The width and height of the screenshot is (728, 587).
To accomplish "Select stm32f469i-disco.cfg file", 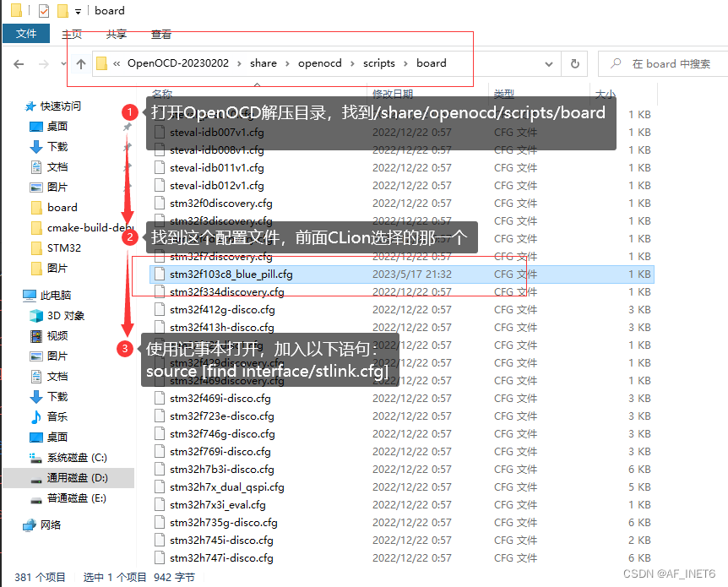I will click(x=402, y=399).
